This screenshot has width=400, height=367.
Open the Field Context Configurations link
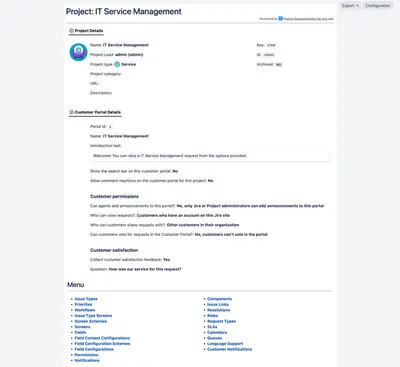coord(102,338)
